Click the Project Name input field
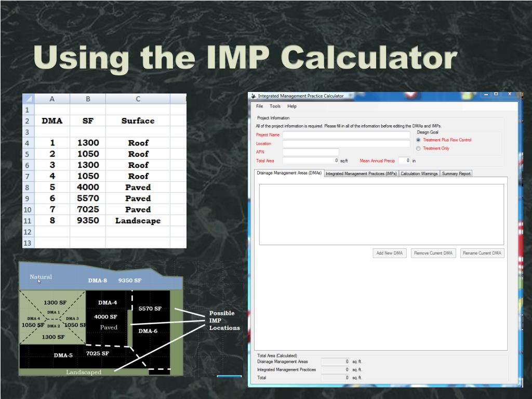The height and width of the screenshot is (399, 532). coord(347,135)
